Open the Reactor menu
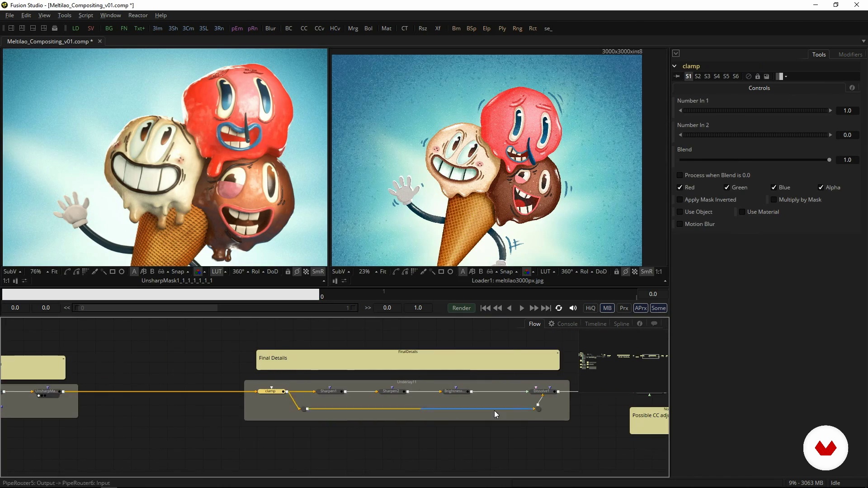868x488 pixels. point(138,15)
